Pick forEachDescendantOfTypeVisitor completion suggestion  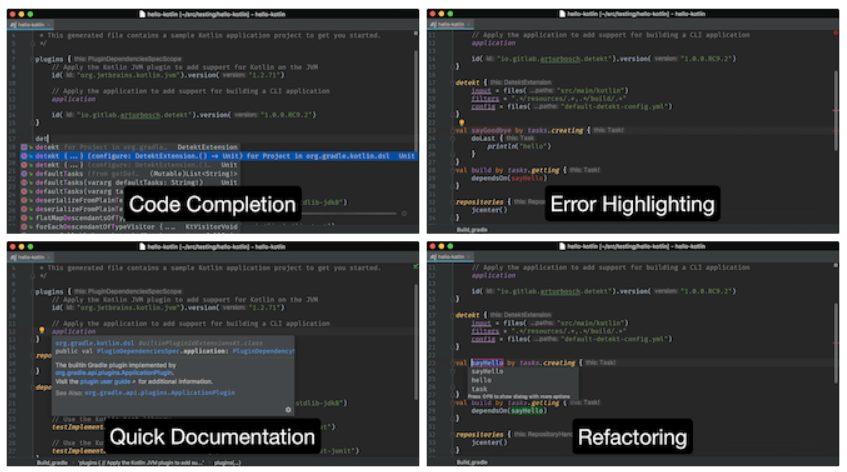tap(130, 227)
